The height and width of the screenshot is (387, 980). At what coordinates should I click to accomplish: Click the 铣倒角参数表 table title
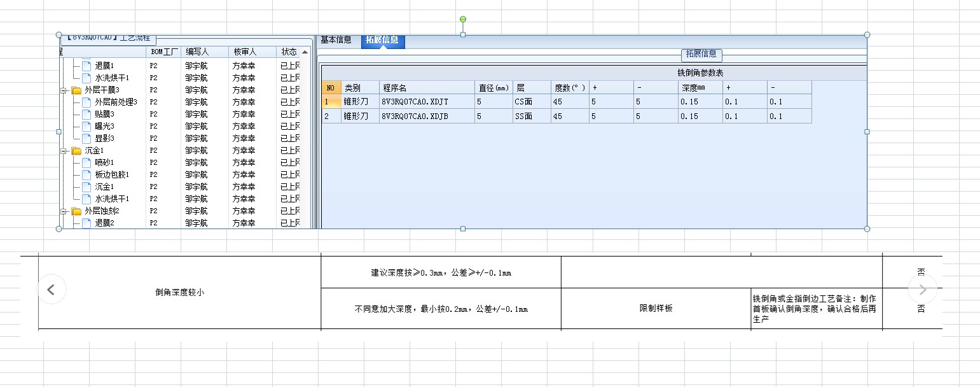[700, 73]
